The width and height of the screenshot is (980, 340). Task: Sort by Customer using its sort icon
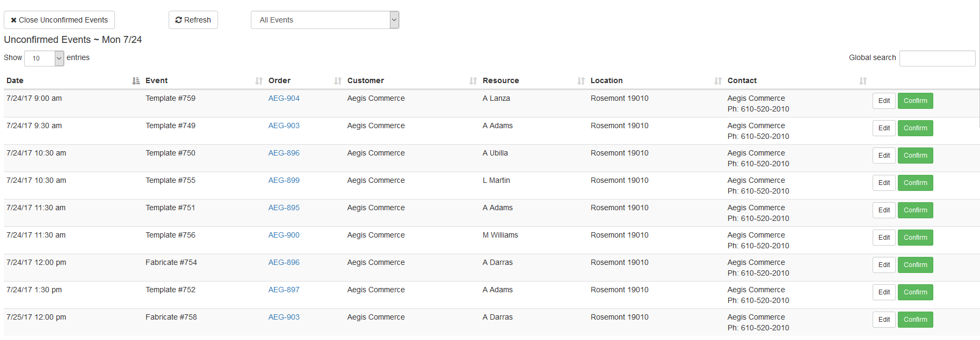pyautogui.click(x=473, y=81)
